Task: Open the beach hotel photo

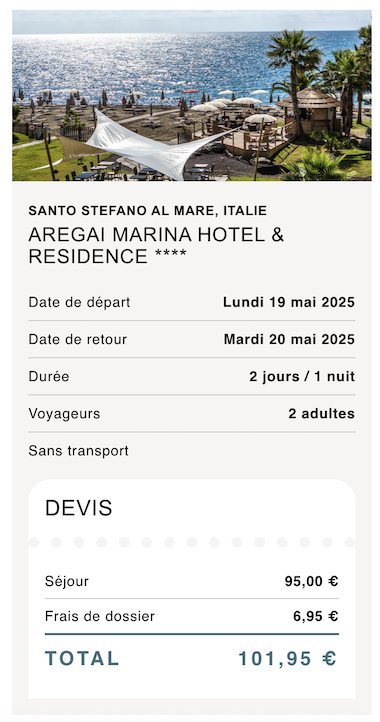Action: click(192, 95)
